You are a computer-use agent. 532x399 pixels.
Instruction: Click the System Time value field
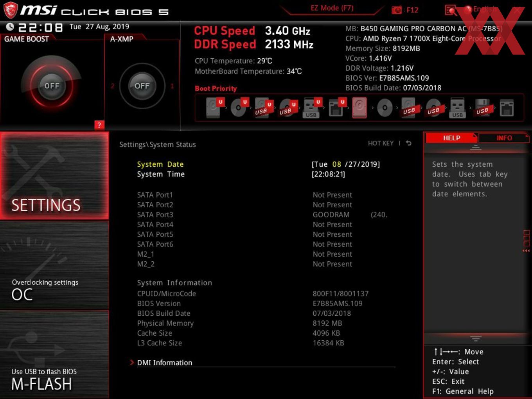click(328, 174)
